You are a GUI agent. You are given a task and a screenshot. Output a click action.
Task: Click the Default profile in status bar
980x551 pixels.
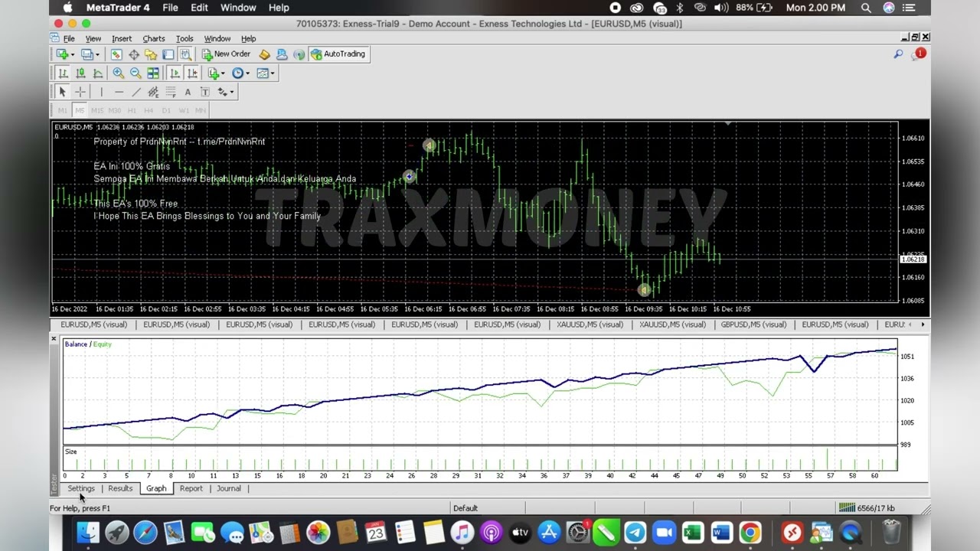pyautogui.click(x=465, y=508)
